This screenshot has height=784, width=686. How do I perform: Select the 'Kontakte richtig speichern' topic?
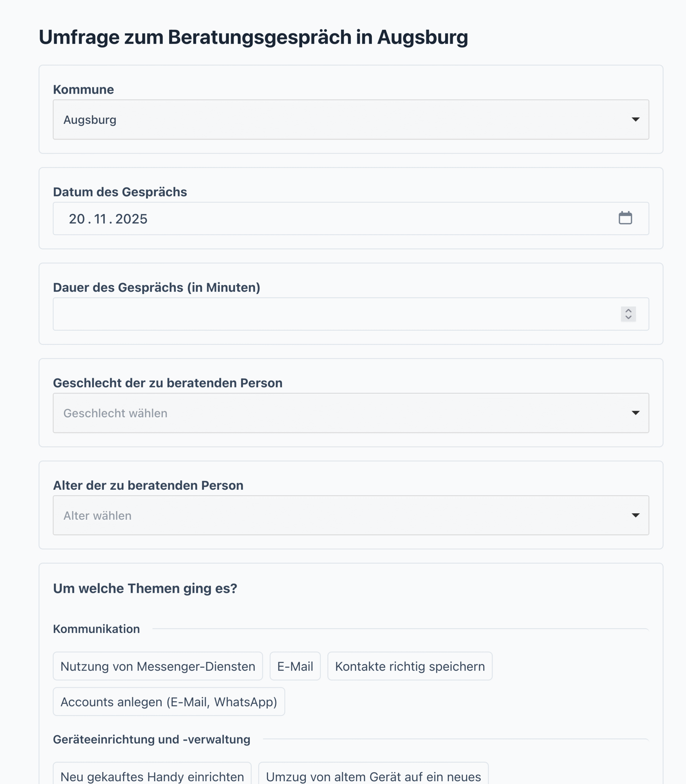coord(410,666)
